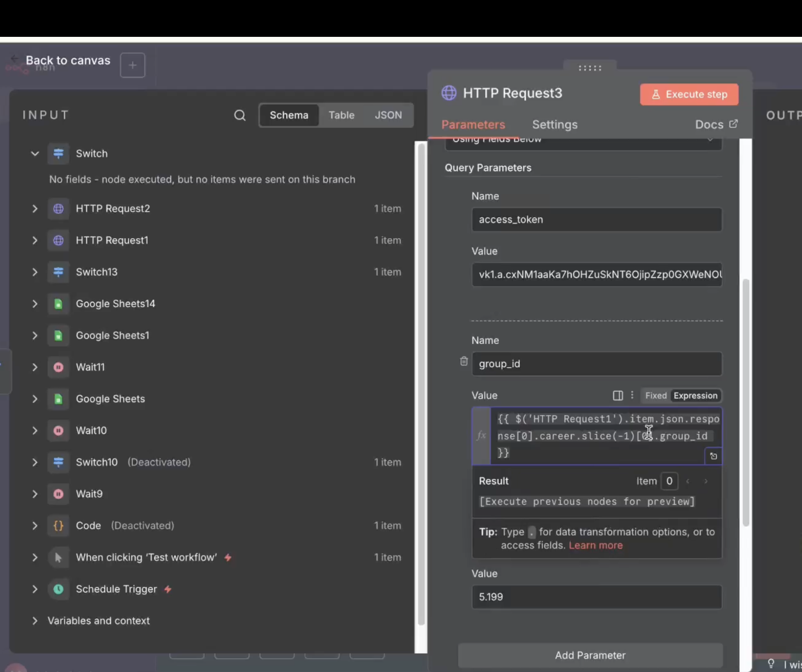Click the Schedule Trigger clock icon
This screenshot has height=672, width=802.
pyautogui.click(x=59, y=589)
